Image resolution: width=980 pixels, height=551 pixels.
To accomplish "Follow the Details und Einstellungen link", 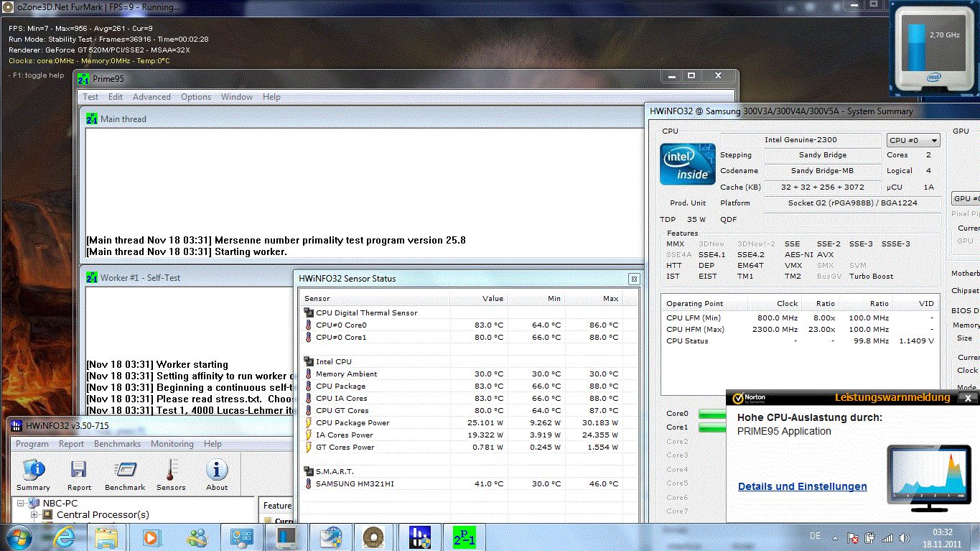I will pos(802,486).
